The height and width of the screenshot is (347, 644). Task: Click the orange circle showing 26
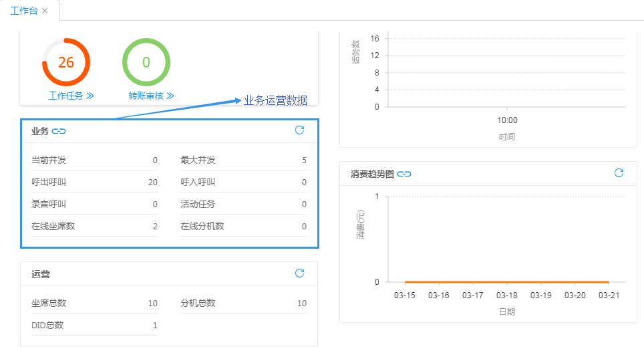(x=65, y=63)
